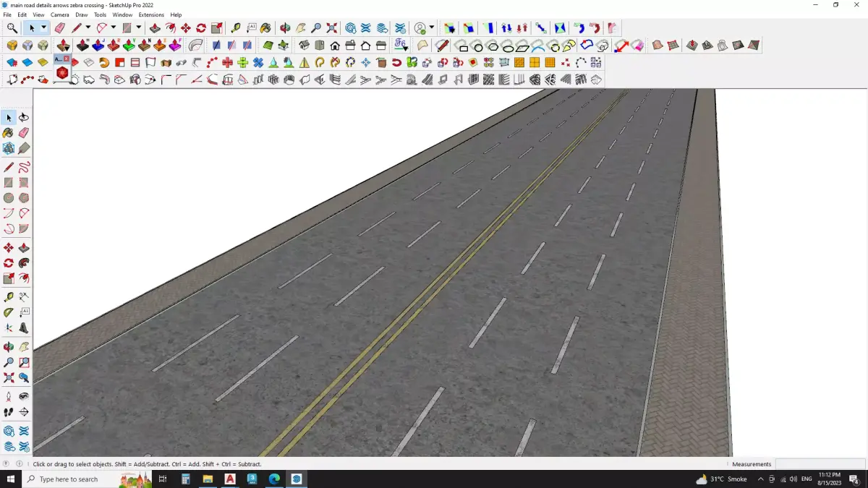This screenshot has width=868, height=488.
Task: Open the Arc tool dropdown arrow
Action: 114,27
